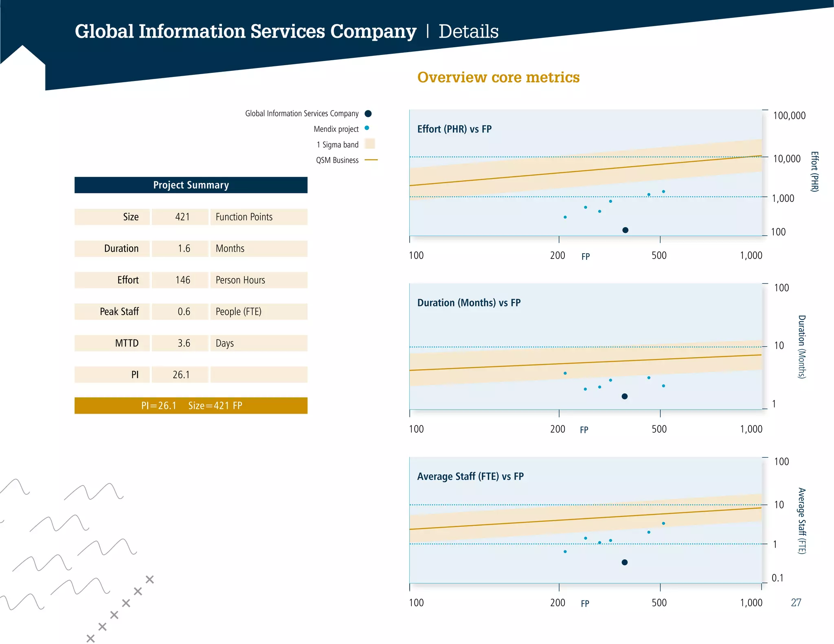Click the page number 27

tap(796, 602)
